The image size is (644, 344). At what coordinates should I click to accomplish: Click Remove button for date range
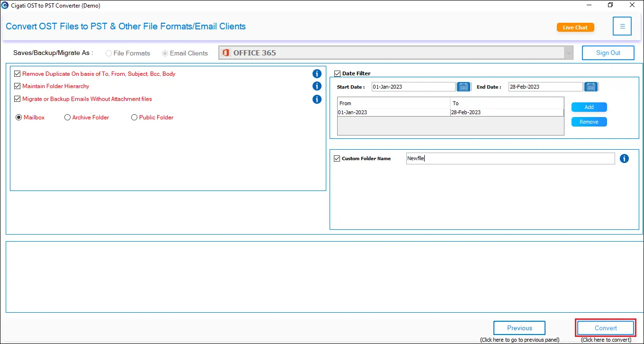pyautogui.click(x=589, y=122)
